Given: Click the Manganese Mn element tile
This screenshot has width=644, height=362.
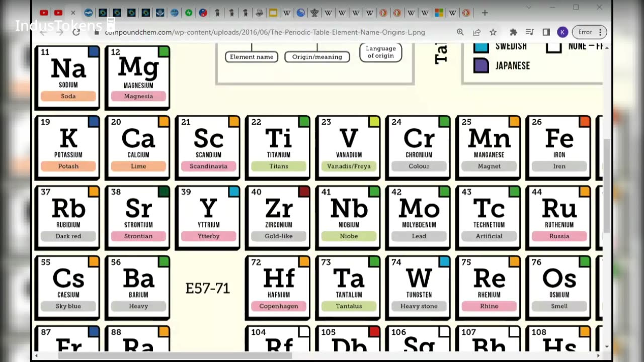Looking at the screenshot, I should click(x=488, y=148).
